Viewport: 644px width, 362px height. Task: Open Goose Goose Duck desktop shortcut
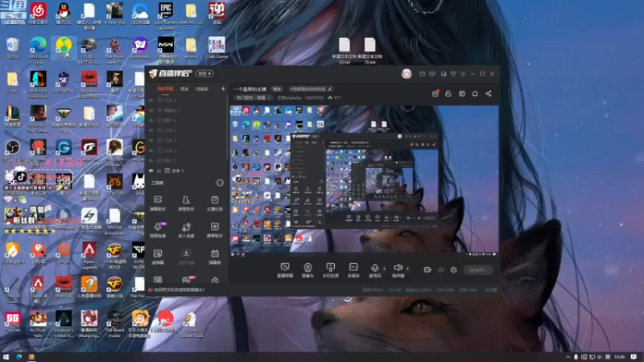[x=191, y=324]
